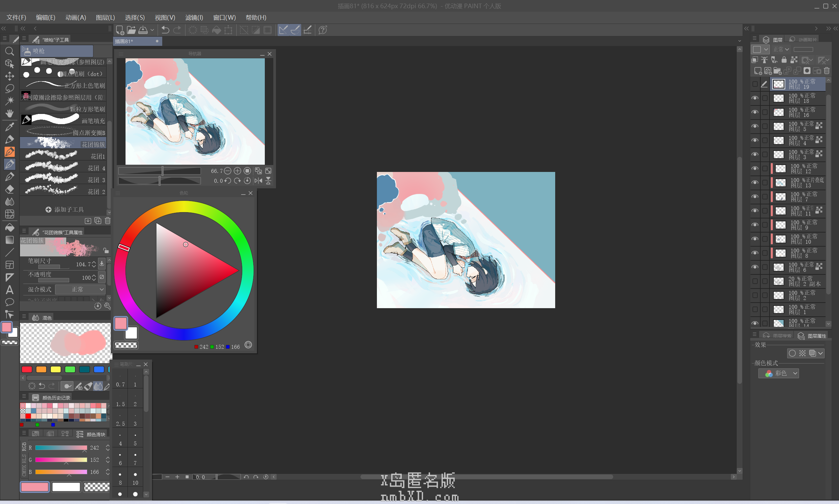Select the Magnifier zoom tool
Screen dimensions: 839x504
(x=10, y=51)
